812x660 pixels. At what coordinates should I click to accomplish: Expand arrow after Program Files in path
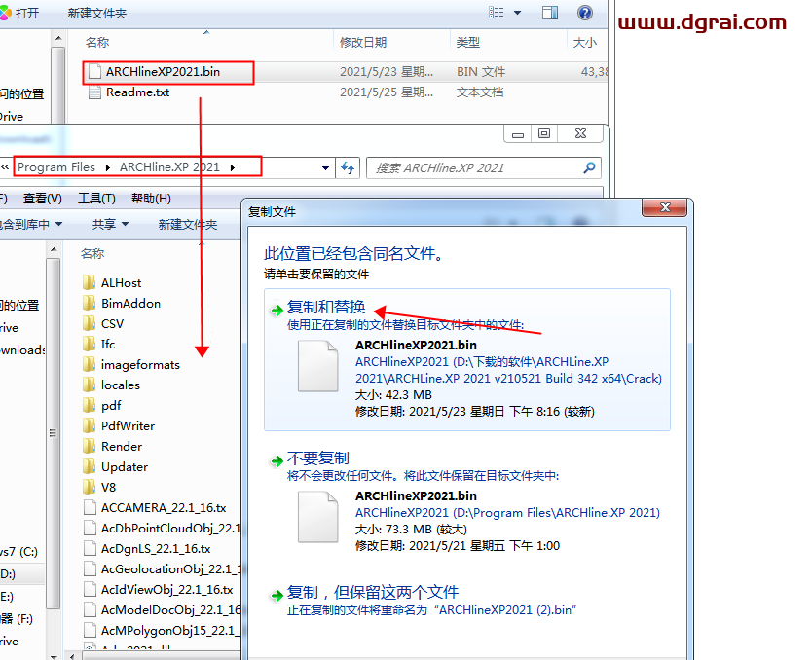coord(108,167)
